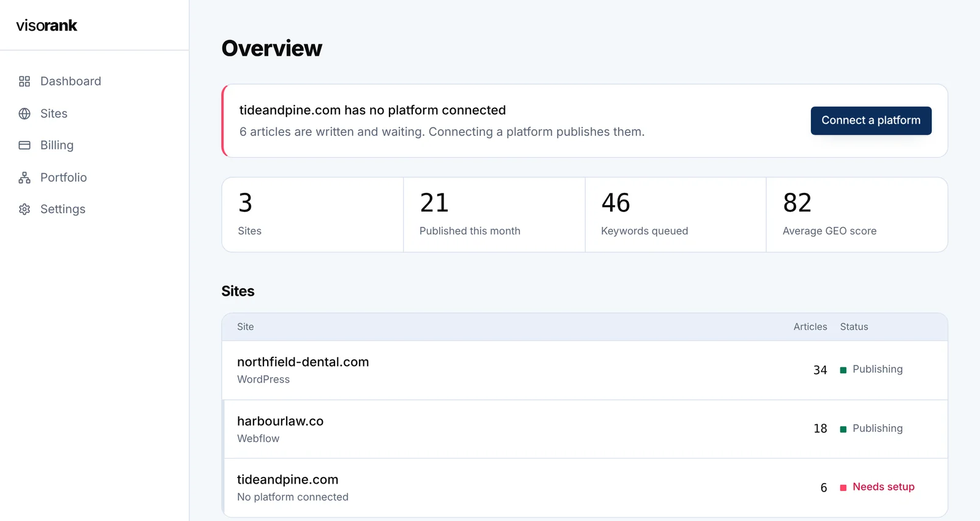This screenshot has width=980, height=521.
Task: Click the Needs setup status label
Action: click(x=883, y=487)
